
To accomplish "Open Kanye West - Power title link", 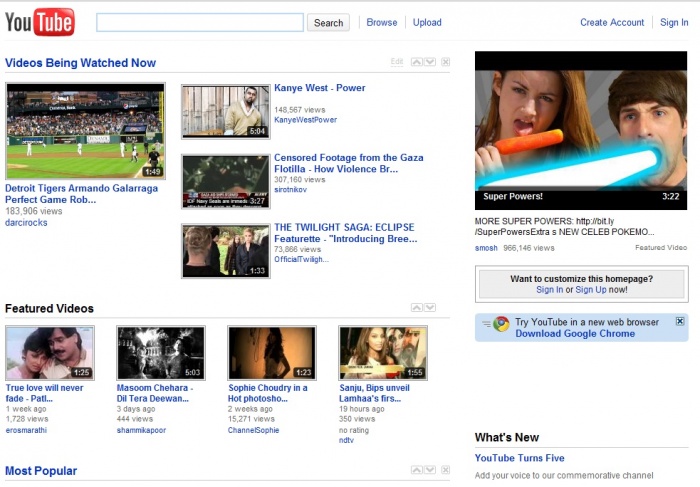I will tap(320, 88).
